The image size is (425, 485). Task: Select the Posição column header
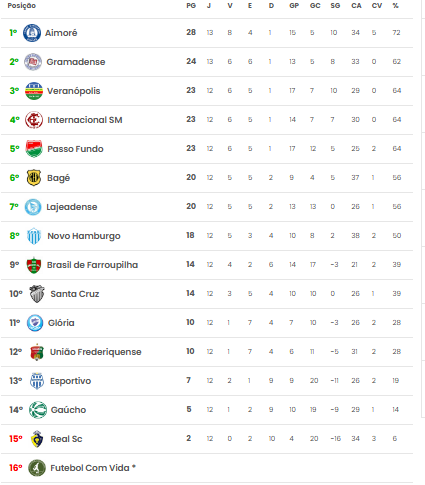[x=22, y=6]
